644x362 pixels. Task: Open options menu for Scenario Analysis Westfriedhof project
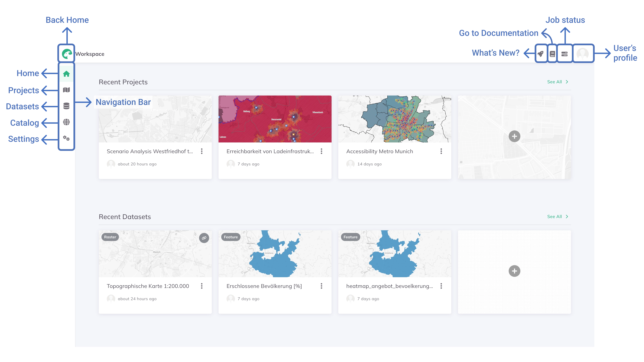click(202, 151)
